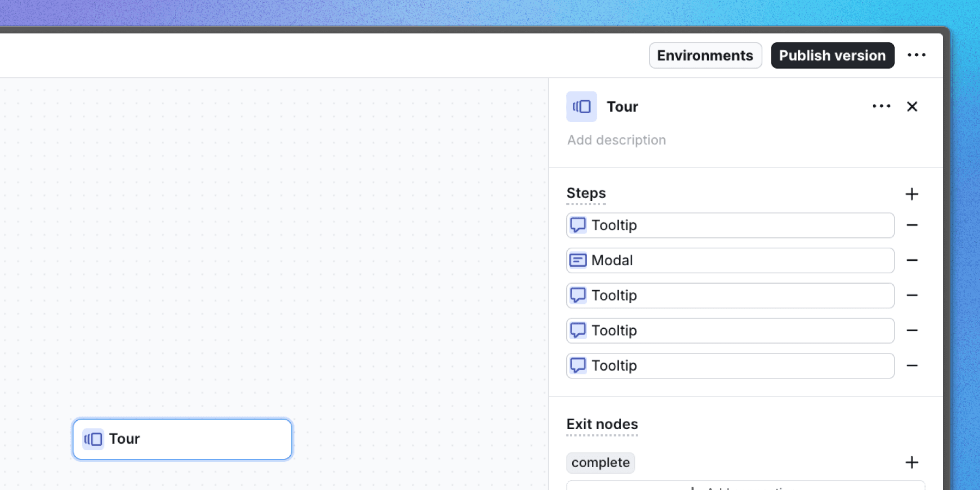Click the plus icon to add a new step
Viewport: 980px width, 490px height.
(912, 194)
